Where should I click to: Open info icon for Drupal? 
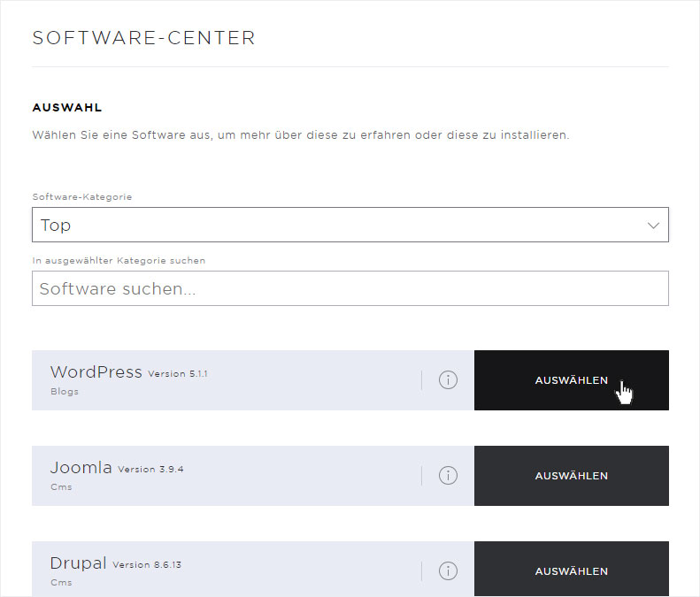pyautogui.click(x=448, y=571)
